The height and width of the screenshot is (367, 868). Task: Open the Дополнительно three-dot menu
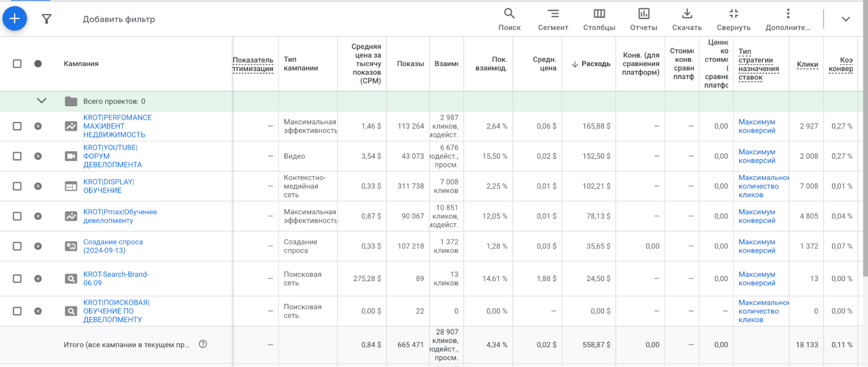(788, 19)
